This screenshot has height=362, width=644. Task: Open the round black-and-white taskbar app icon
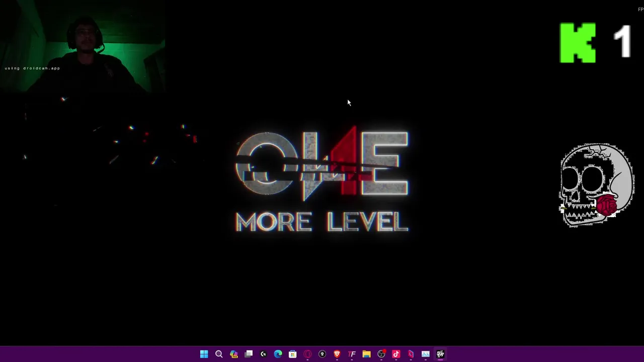point(322,354)
